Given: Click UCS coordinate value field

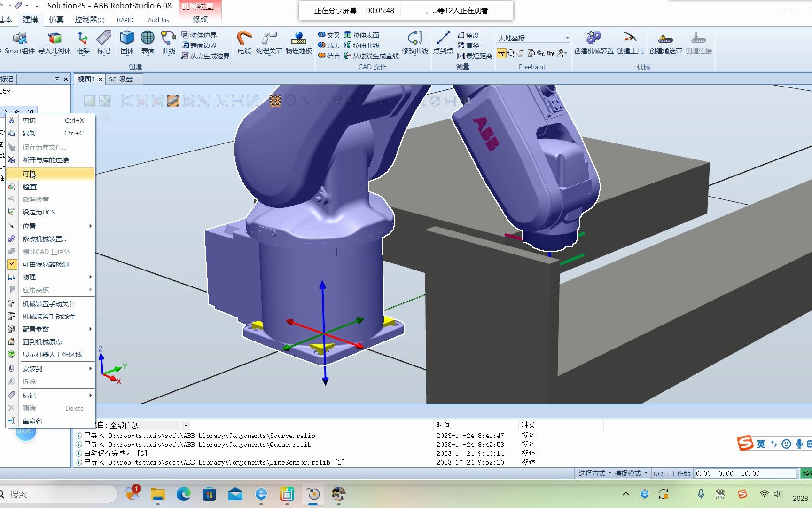Looking at the screenshot, I should click(x=746, y=473).
